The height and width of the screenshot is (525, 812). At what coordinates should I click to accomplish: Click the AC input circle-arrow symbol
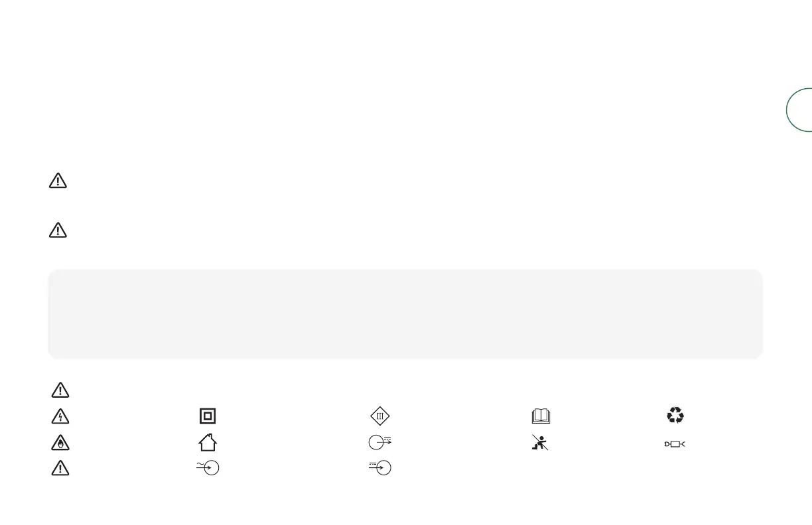(208, 467)
